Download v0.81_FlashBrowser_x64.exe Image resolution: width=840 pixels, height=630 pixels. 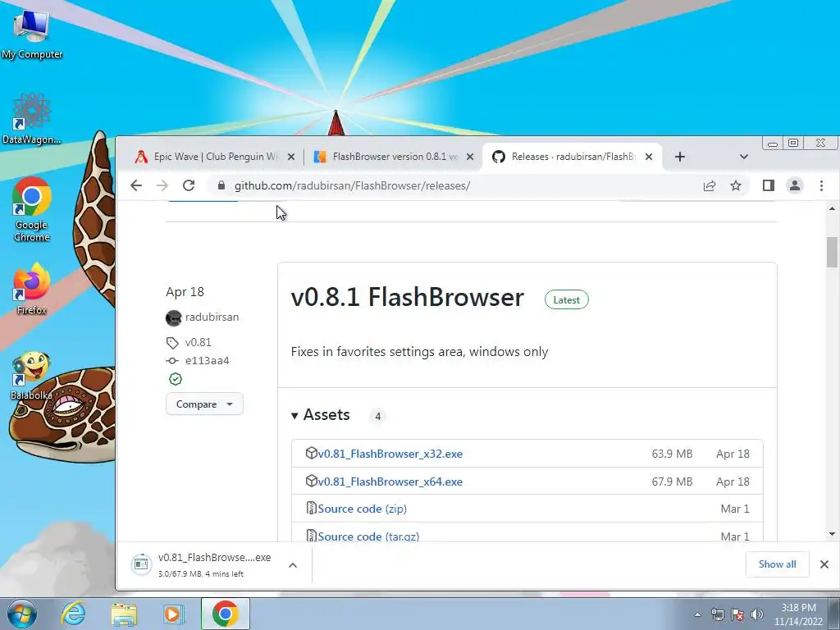pos(390,482)
